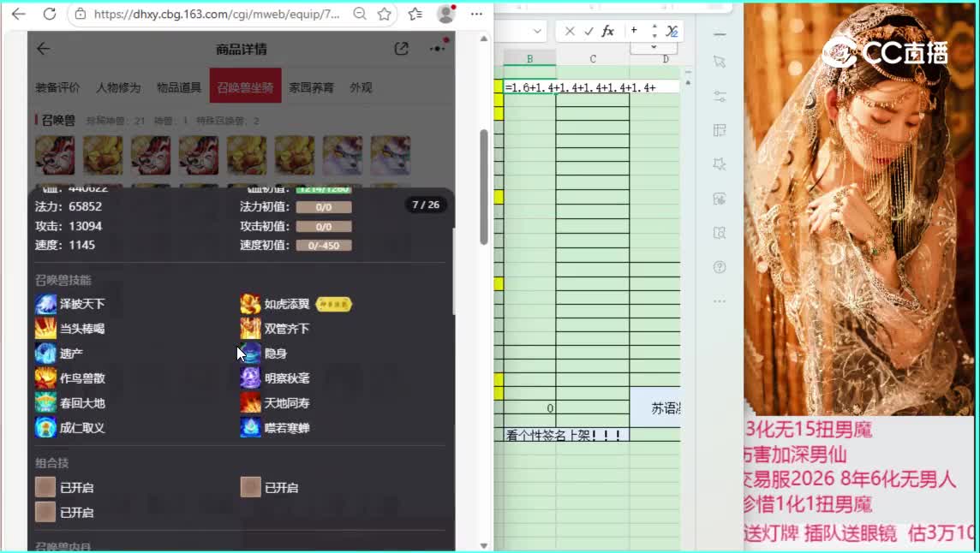The width and height of the screenshot is (980, 553).
Task: Open the spreadsheet name box dropdown
Action: click(x=537, y=31)
